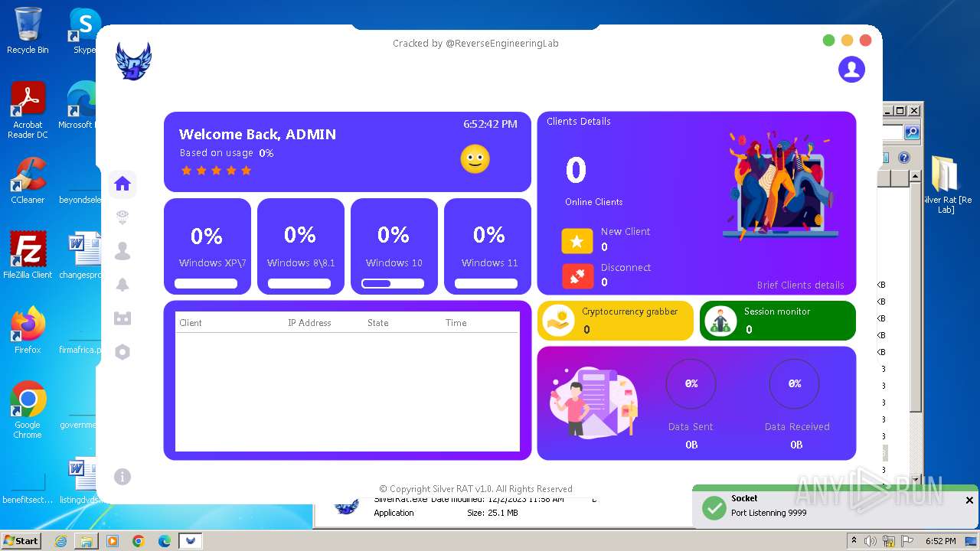The width and height of the screenshot is (980, 551).
Task: Open the Start menu
Action: 21,540
